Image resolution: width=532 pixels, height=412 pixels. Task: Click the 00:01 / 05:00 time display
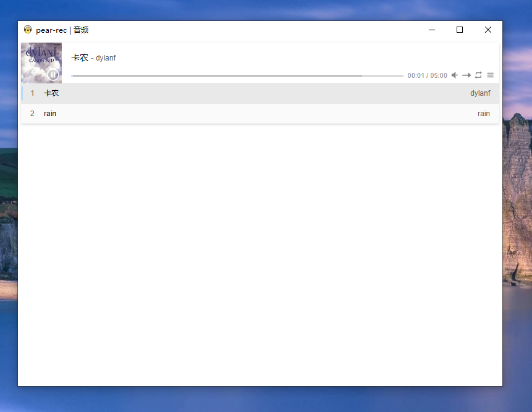tap(427, 75)
